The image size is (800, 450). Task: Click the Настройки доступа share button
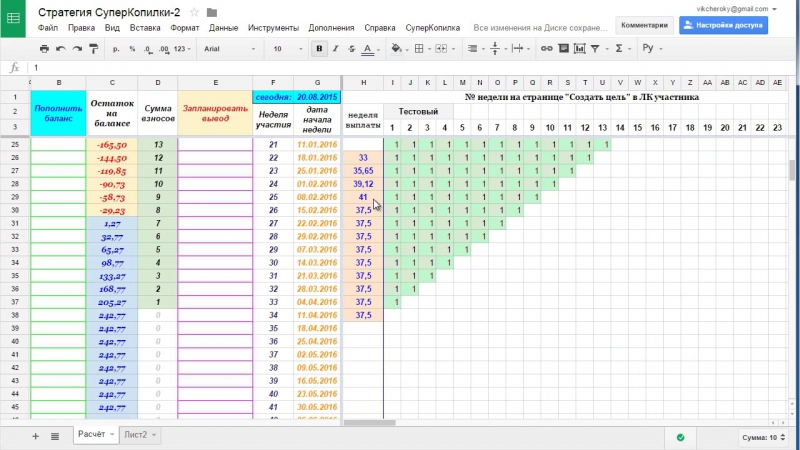[723, 25]
